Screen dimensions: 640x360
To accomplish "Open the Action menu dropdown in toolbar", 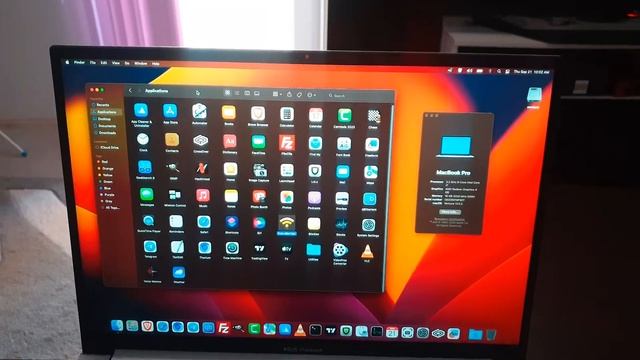I will [x=311, y=95].
